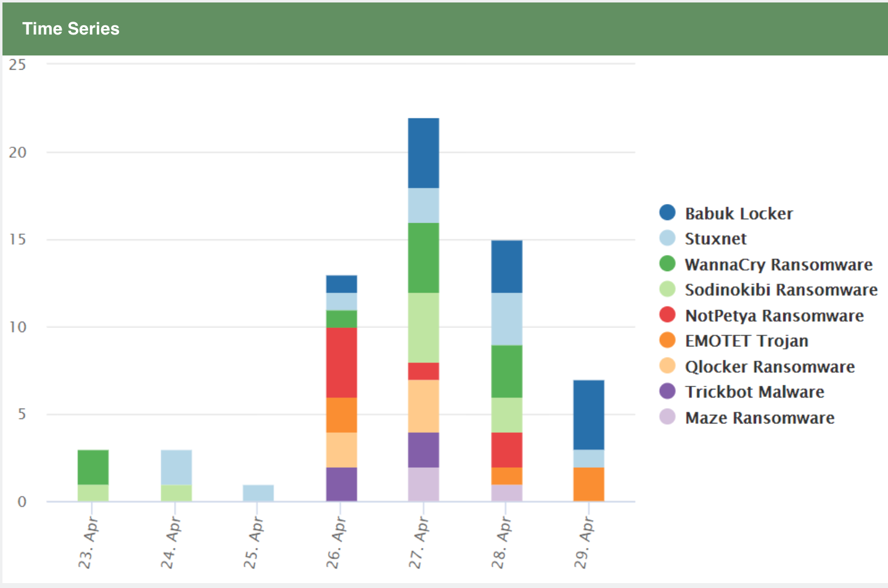
Task: Click the light green Sodinokibi segment on 27. Apr
Action: pyautogui.click(x=424, y=327)
